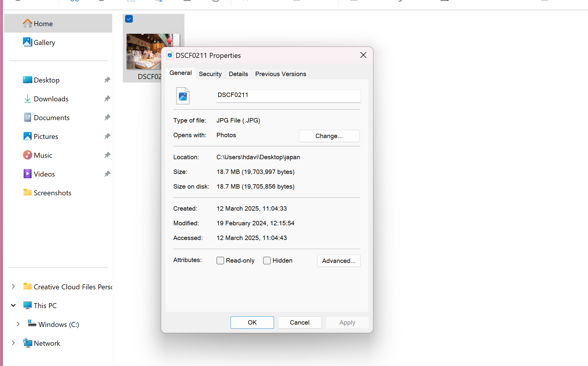Click the JPG file icon in Properties

183,96
